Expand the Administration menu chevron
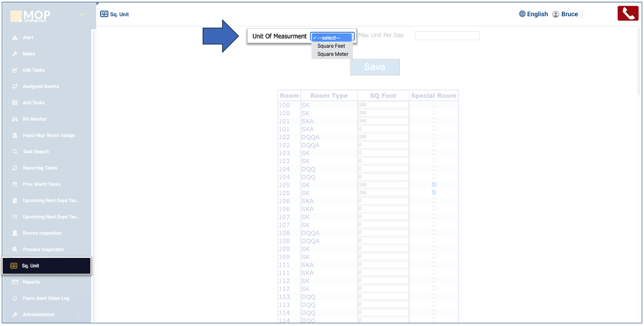644x326 pixels. click(x=79, y=315)
